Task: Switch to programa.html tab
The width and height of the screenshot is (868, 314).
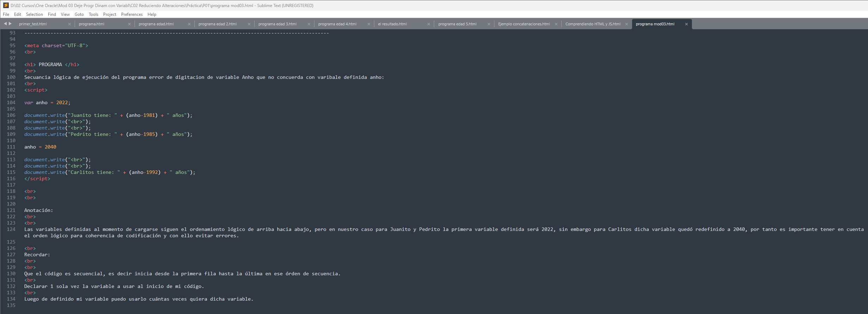Action: click(x=92, y=24)
